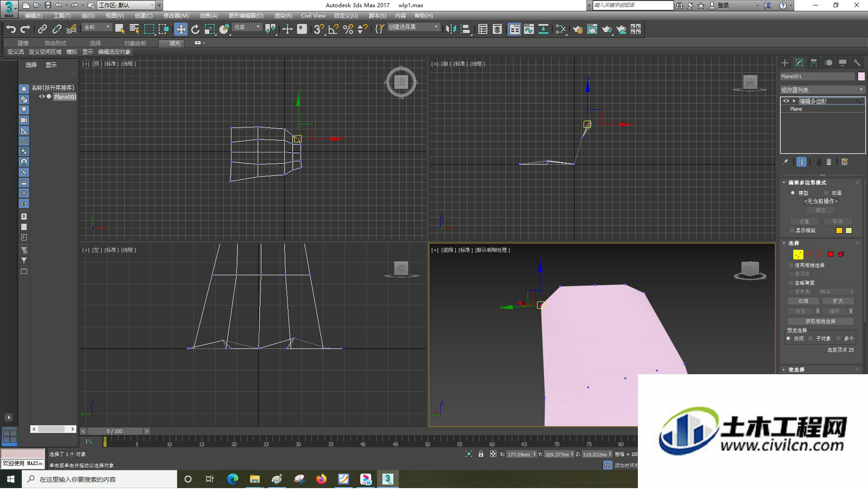Open the Curve Editor icon
The image size is (868, 489).
(x=529, y=29)
